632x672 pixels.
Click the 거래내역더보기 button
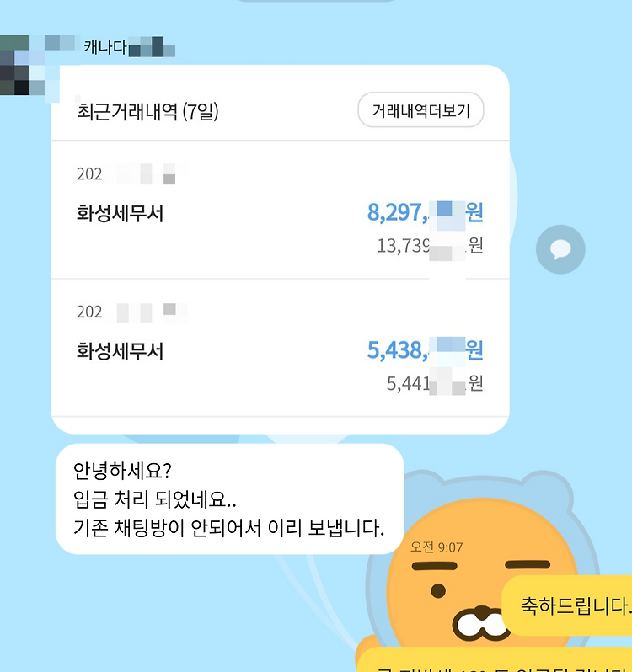coord(420,110)
